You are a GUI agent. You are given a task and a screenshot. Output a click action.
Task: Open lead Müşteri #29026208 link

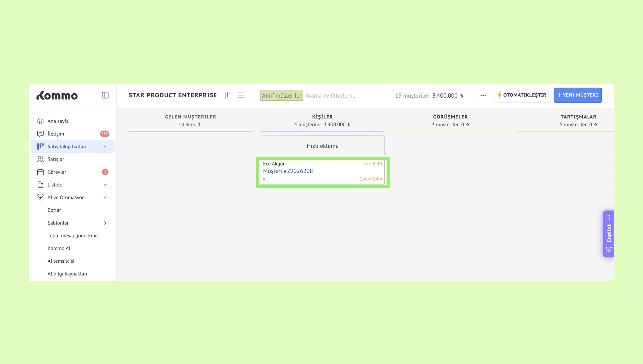[288, 171]
